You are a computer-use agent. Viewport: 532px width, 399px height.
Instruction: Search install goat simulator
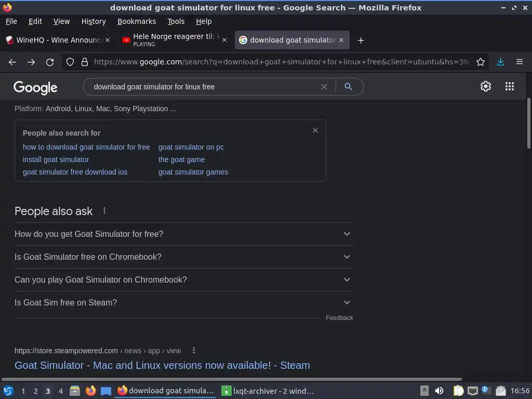tap(56, 159)
